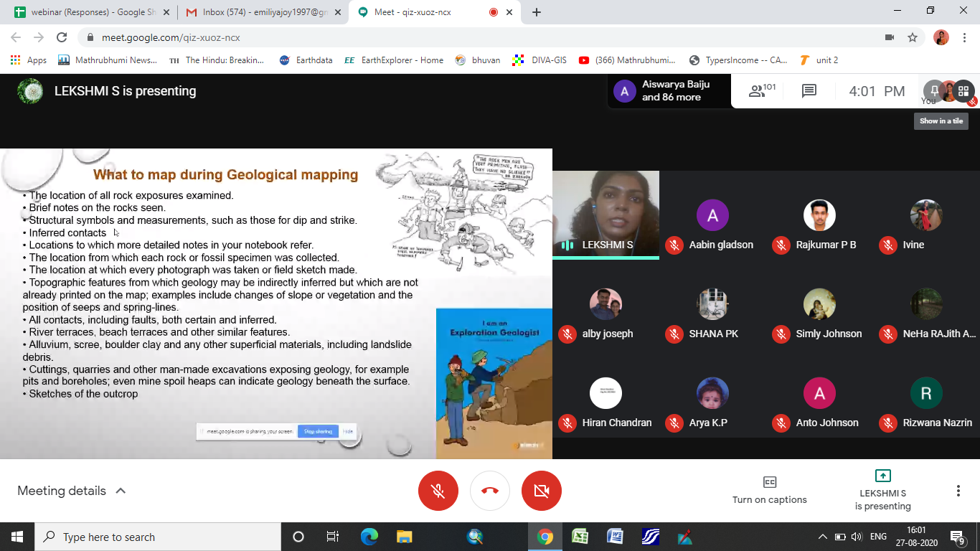The width and height of the screenshot is (980, 551).
Task: Bookmark this page with the star icon
Action: pyautogui.click(x=913, y=37)
